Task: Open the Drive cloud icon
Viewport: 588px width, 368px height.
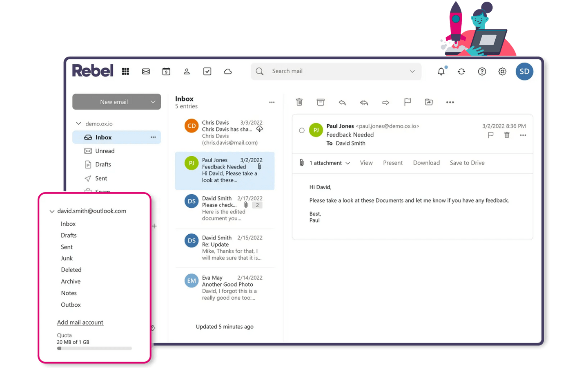Action: 228,72
